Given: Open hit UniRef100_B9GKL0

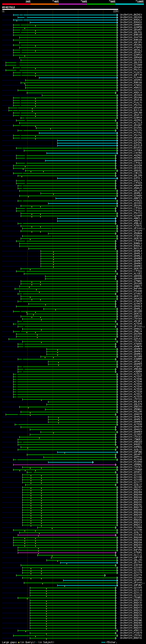Looking at the screenshot, I should click(x=131, y=20).
